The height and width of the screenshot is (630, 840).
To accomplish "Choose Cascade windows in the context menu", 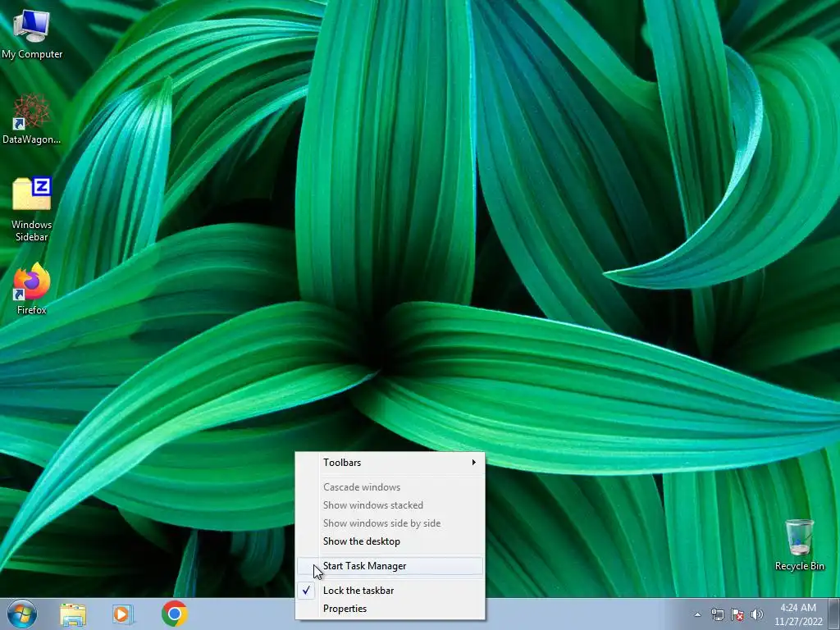I will pos(390,487).
